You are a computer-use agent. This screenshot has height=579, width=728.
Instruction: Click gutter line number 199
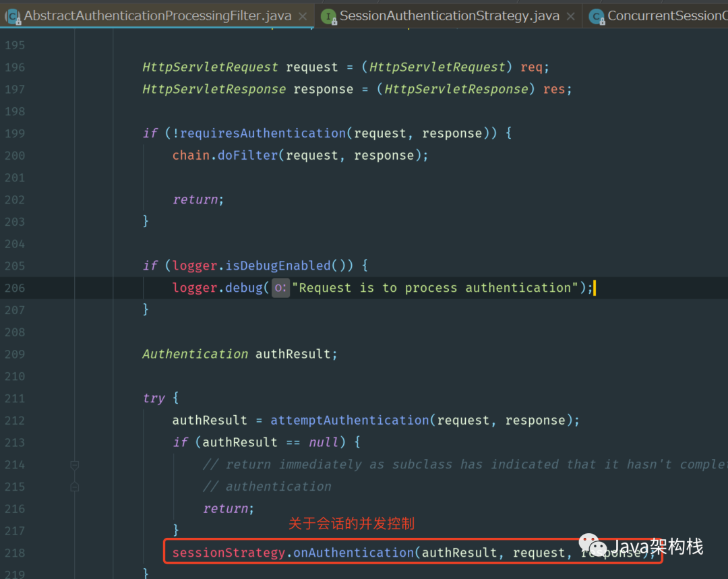pyautogui.click(x=15, y=133)
